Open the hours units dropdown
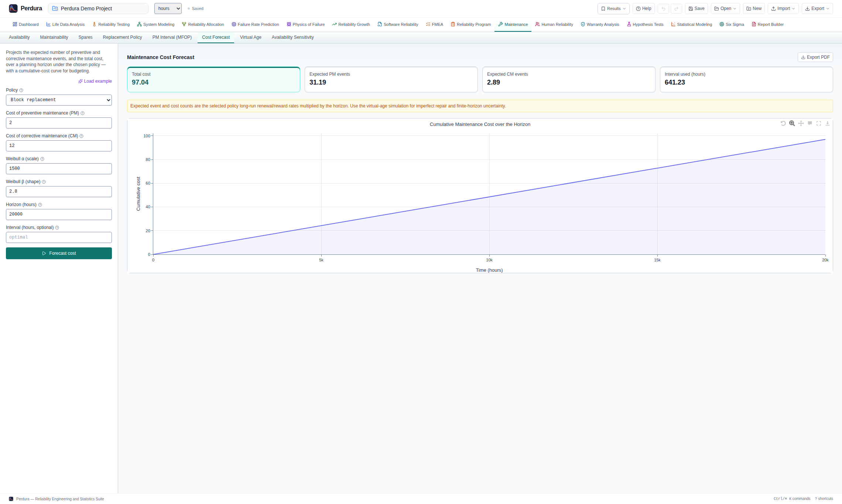842x504 pixels. [168, 8]
